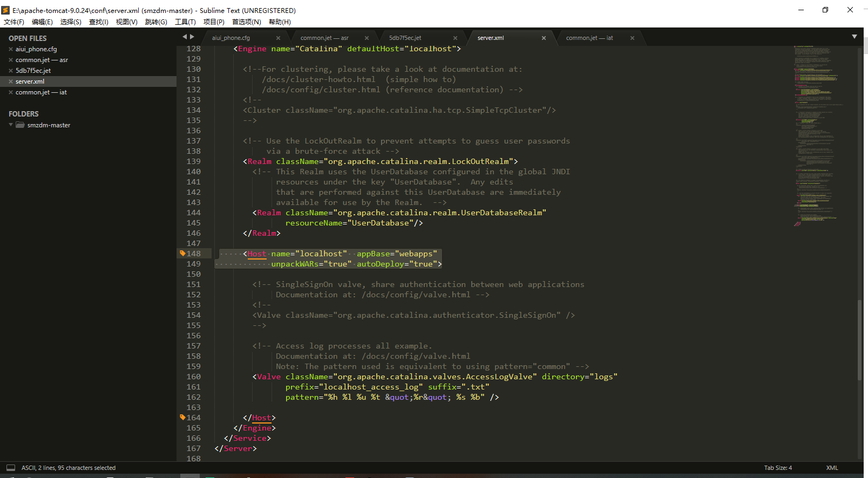Click selection info text in status bar
Image resolution: width=868 pixels, height=478 pixels.
click(x=69, y=468)
